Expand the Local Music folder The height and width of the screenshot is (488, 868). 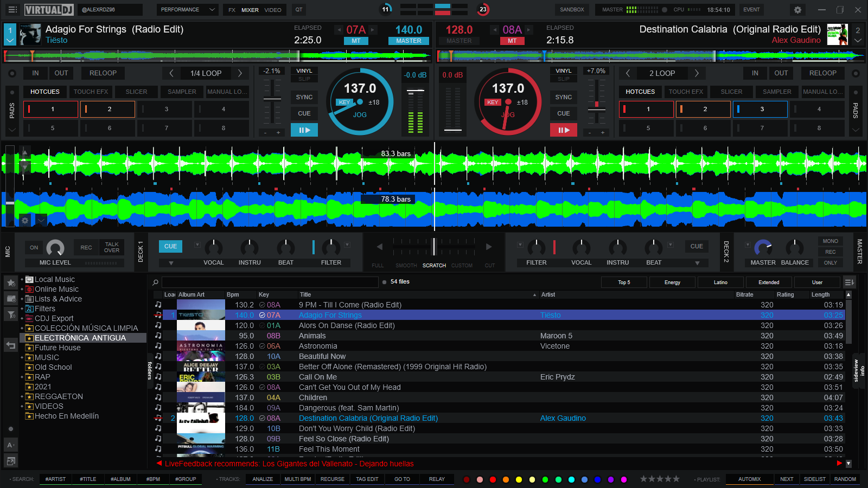point(22,280)
